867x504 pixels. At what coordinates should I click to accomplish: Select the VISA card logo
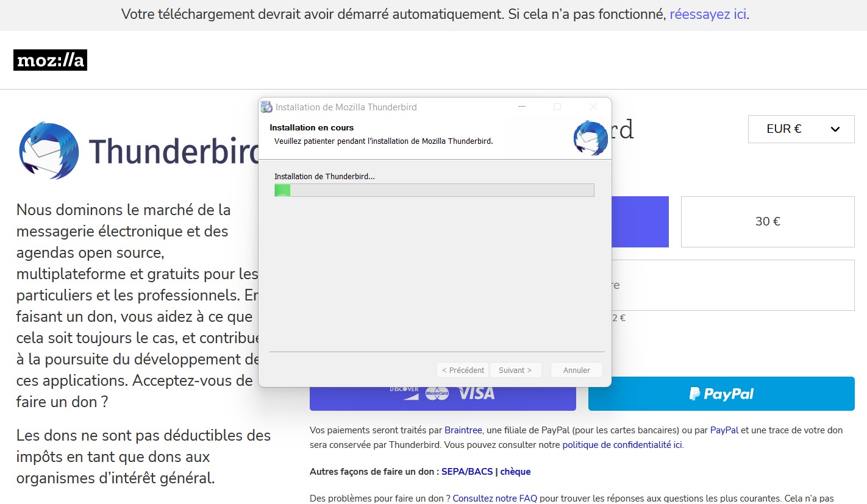tap(476, 394)
